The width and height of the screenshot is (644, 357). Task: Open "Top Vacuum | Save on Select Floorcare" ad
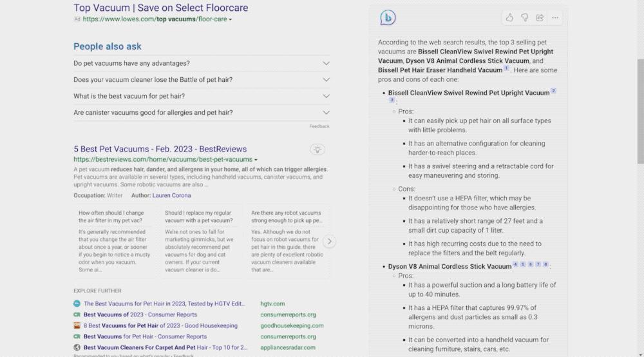coord(160,8)
